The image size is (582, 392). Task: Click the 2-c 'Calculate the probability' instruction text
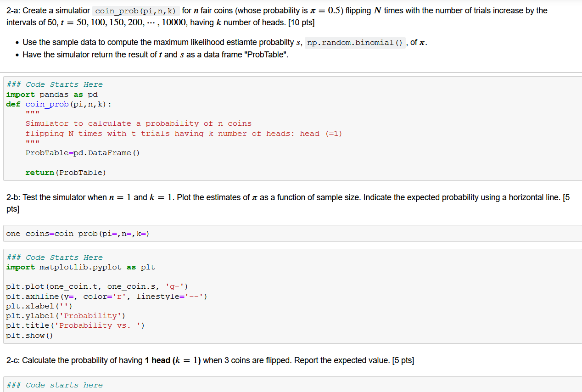(x=210, y=360)
